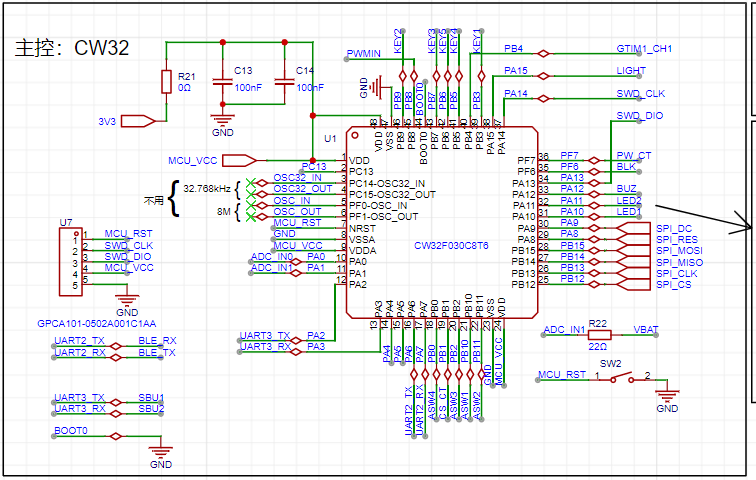Click the SBU1 net label
Screen dimensions: 756x480
(x=151, y=398)
